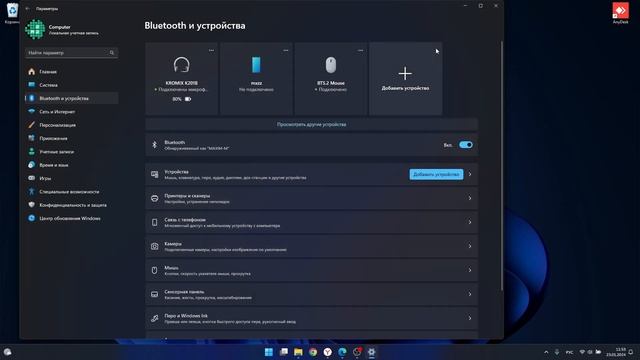
Task: Select Приложения in the sidebar
Action: click(71, 138)
